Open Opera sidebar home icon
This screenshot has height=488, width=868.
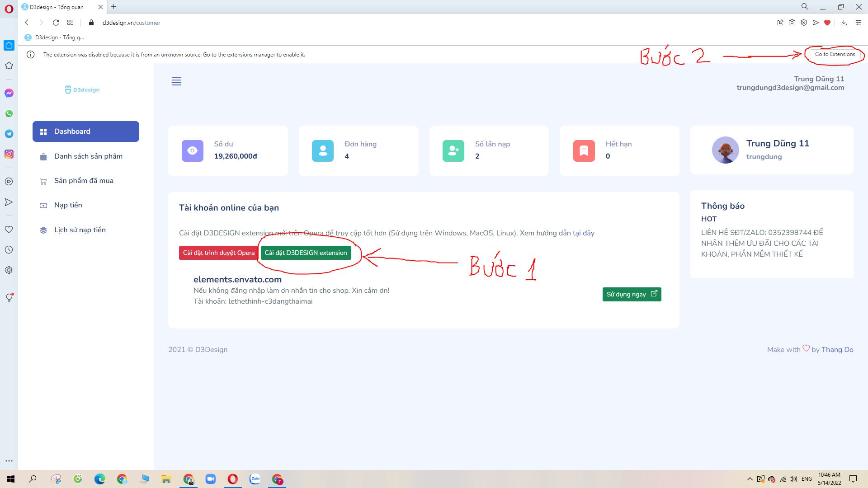coord(9,45)
